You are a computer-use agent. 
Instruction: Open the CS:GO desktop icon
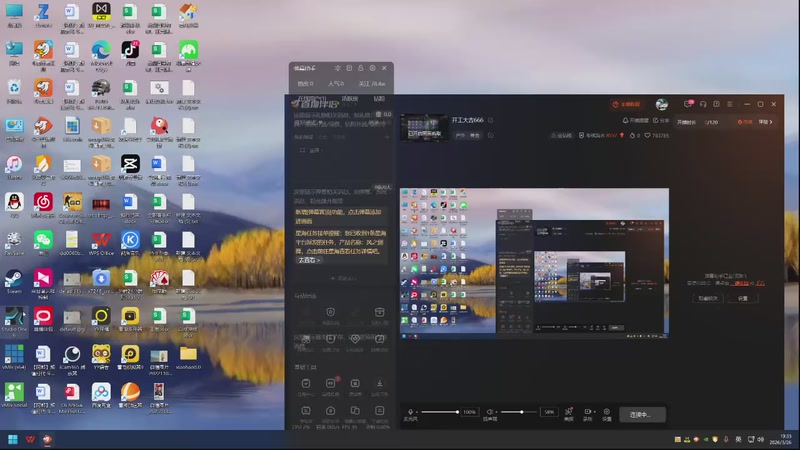[x=72, y=208]
